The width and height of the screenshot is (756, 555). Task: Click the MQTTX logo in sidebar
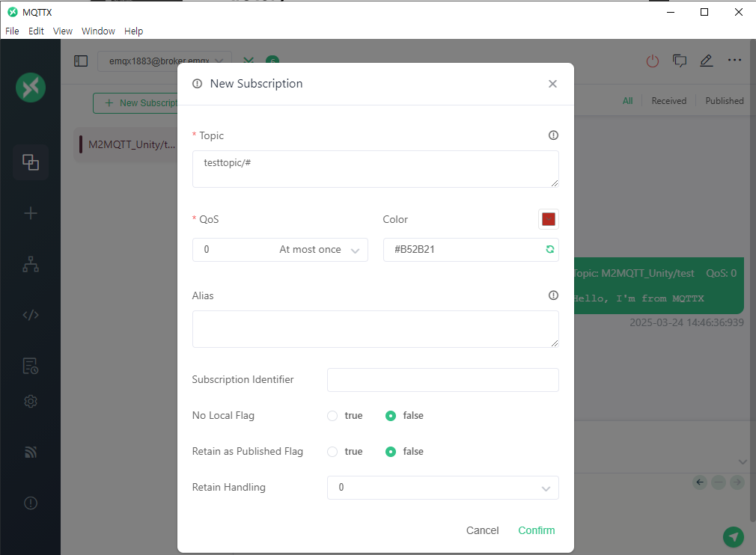pyautogui.click(x=31, y=88)
